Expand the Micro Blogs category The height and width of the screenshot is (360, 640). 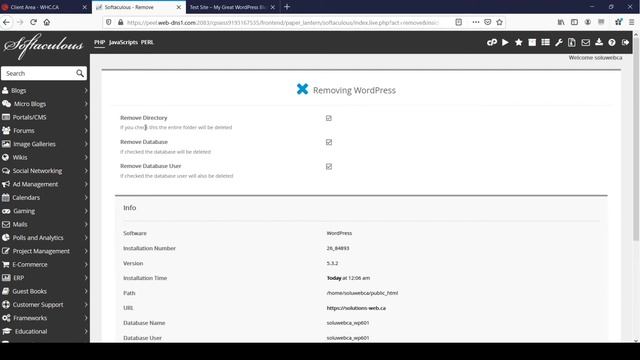(45, 104)
